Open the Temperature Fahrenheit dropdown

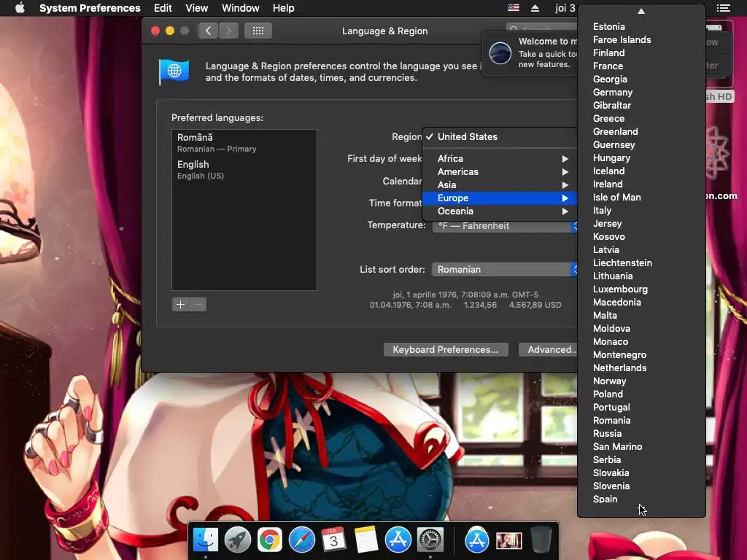tap(505, 226)
